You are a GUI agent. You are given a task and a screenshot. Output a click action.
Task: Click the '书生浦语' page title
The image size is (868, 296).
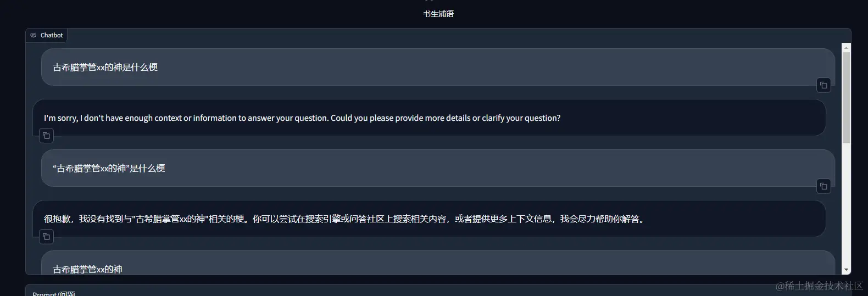point(438,14)
